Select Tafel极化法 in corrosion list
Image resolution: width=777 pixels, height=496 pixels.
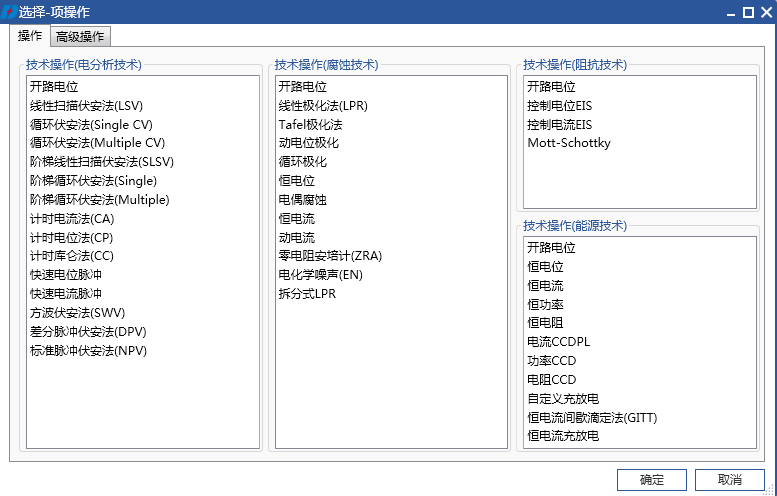[x=310, y=124]
